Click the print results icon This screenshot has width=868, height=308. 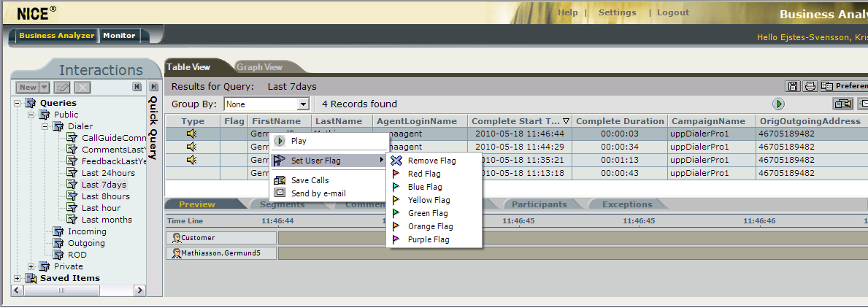click(x=810, y=86)
